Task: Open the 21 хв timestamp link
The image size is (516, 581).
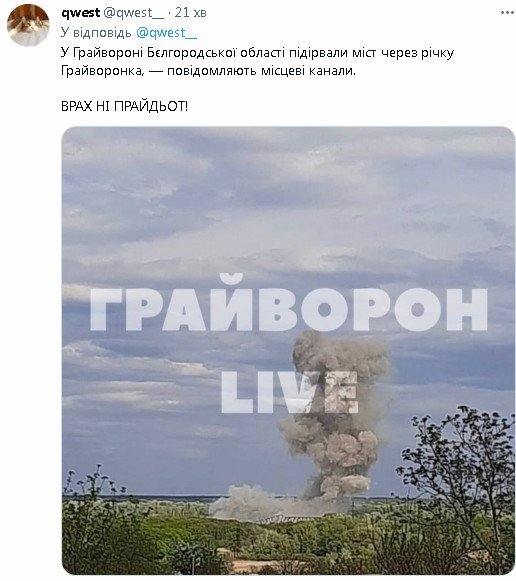Action: 190,13
